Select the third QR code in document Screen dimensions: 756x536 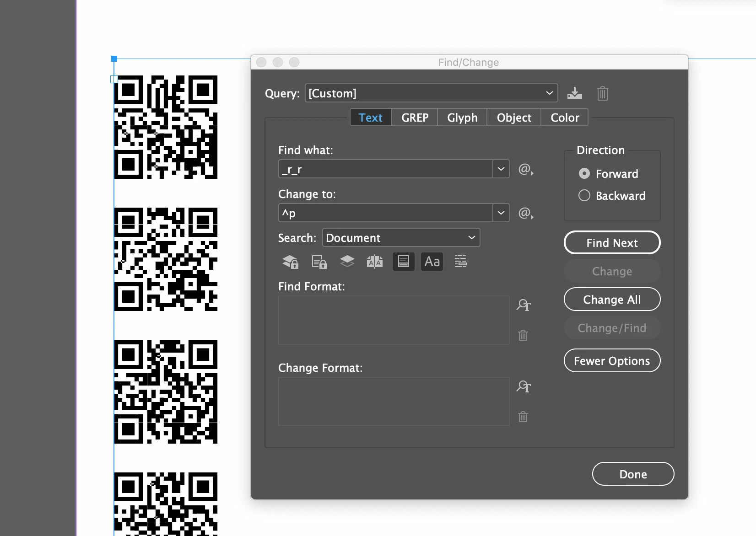tap(166, 392)
